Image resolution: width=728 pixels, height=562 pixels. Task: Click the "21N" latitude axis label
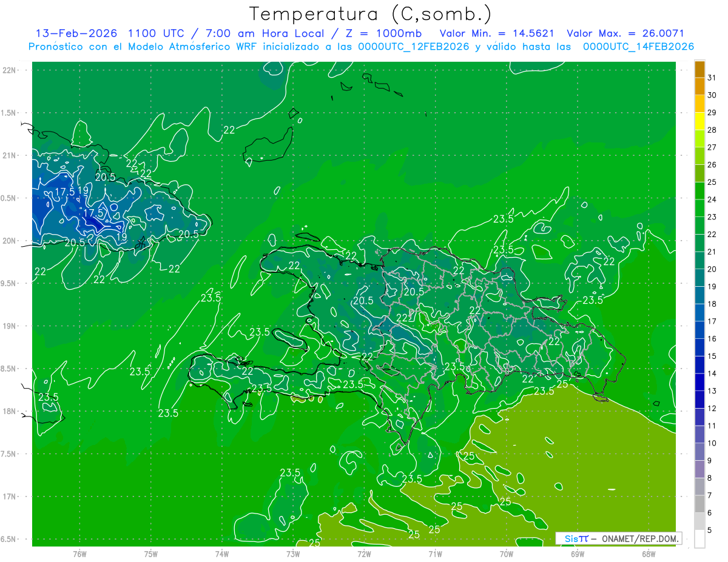click(x=9, y=155)
